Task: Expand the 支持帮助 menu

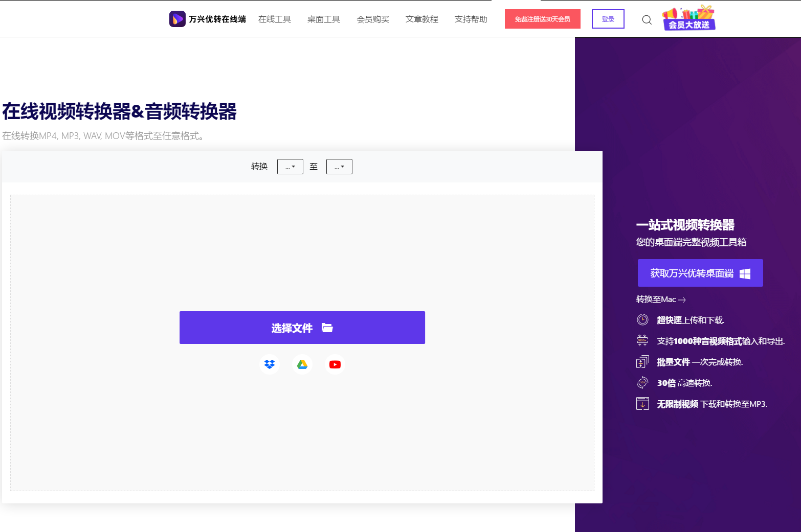Action: 471,19
